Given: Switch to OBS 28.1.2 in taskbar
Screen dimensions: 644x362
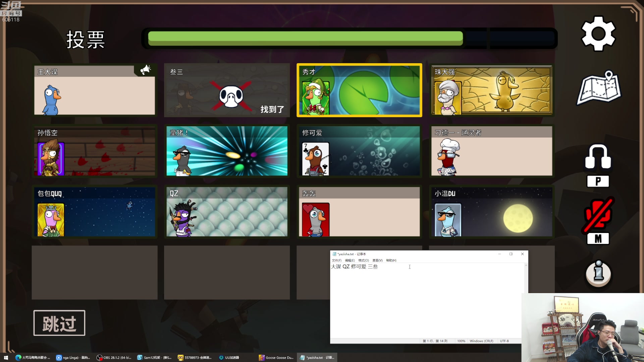Looking at the screenshot, I should click(x=114, y=358).
